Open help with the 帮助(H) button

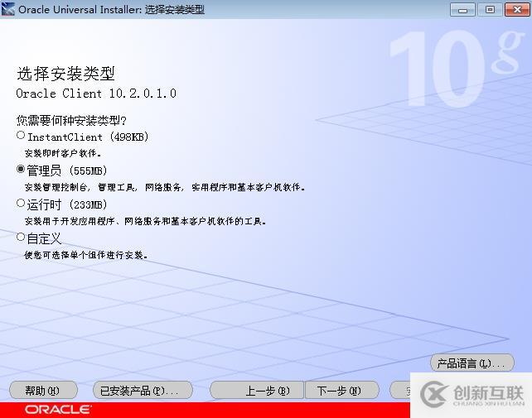(43, 391)
